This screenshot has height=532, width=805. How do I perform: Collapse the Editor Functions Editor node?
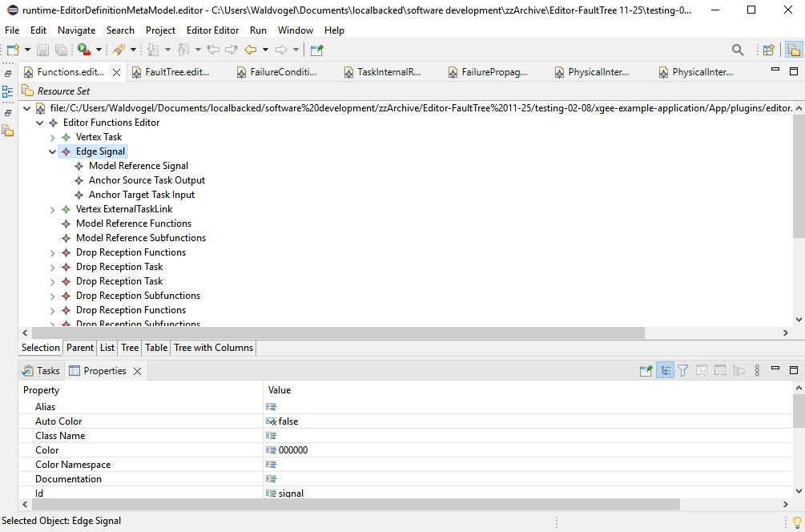pos(39,123)
